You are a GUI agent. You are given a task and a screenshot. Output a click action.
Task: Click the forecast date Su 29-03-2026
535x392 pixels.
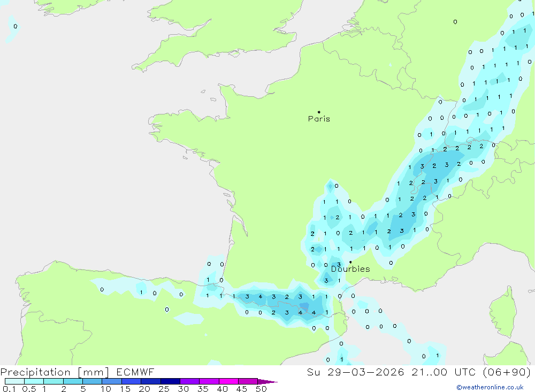click(x=355, y=372)
